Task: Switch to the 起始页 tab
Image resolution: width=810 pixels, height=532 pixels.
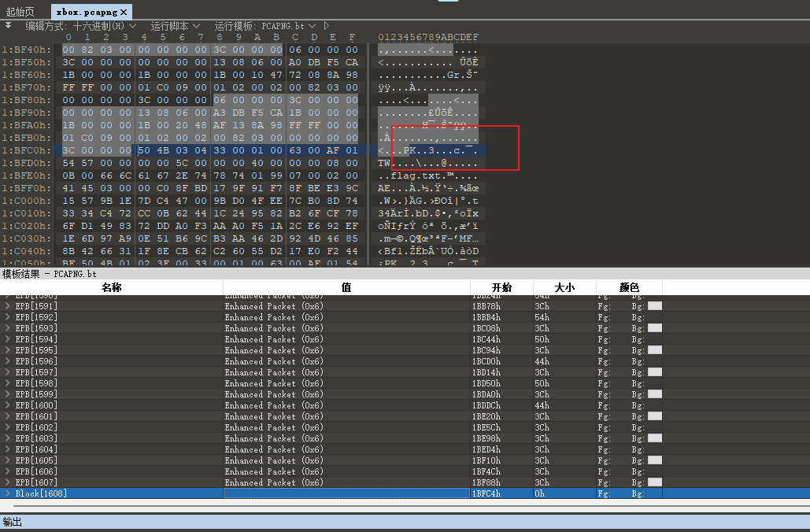Action: tap(20, 12)
